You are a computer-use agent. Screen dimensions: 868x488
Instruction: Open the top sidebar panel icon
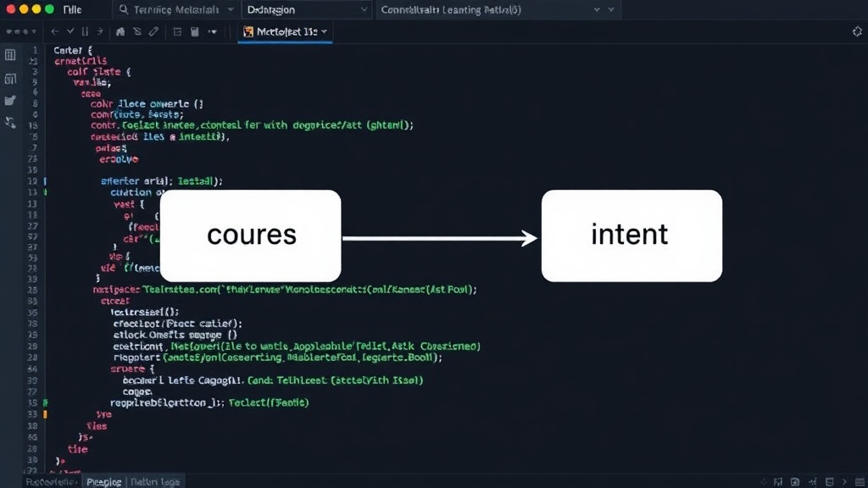coord(10,55)
